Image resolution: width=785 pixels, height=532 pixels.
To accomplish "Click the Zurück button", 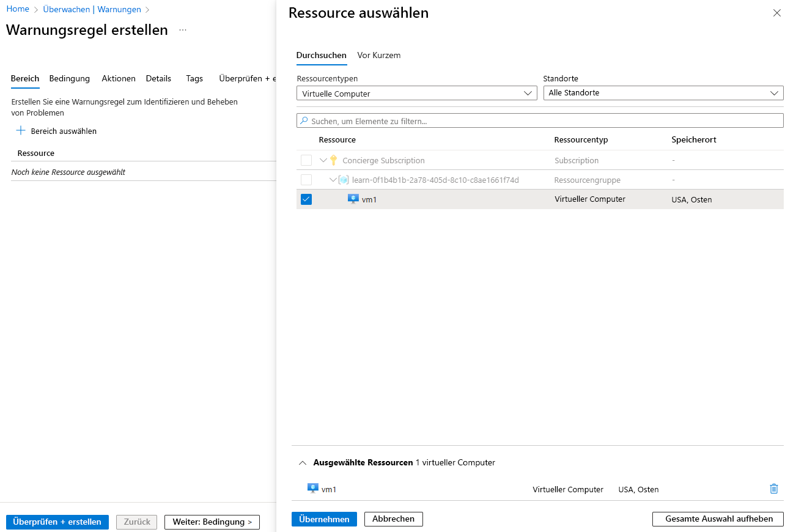I will tap(137, 522).
